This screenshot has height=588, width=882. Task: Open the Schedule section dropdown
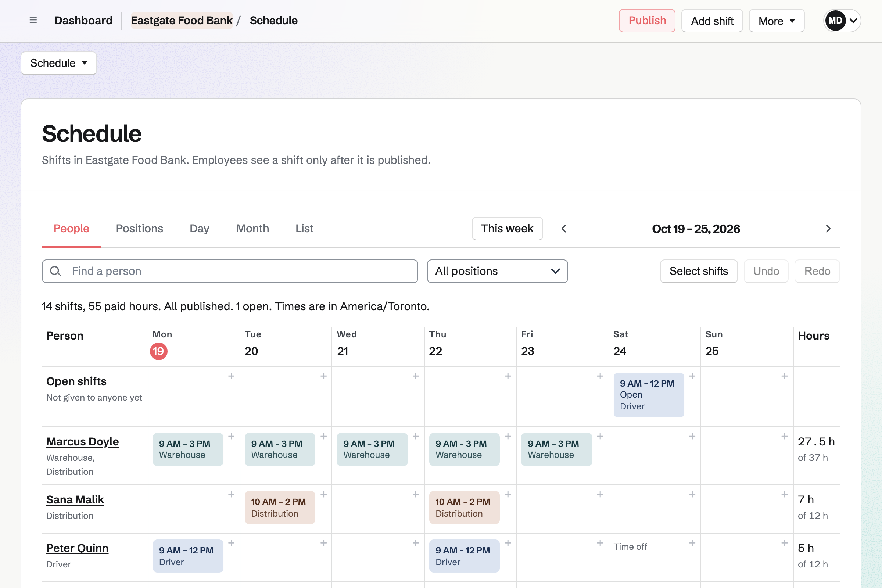[59, 63]
